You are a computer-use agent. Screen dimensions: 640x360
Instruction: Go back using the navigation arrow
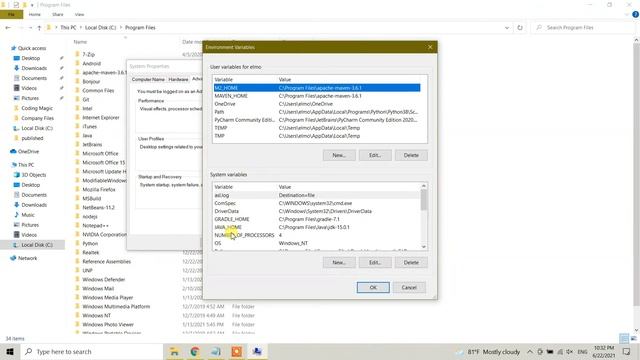(8, 28)
